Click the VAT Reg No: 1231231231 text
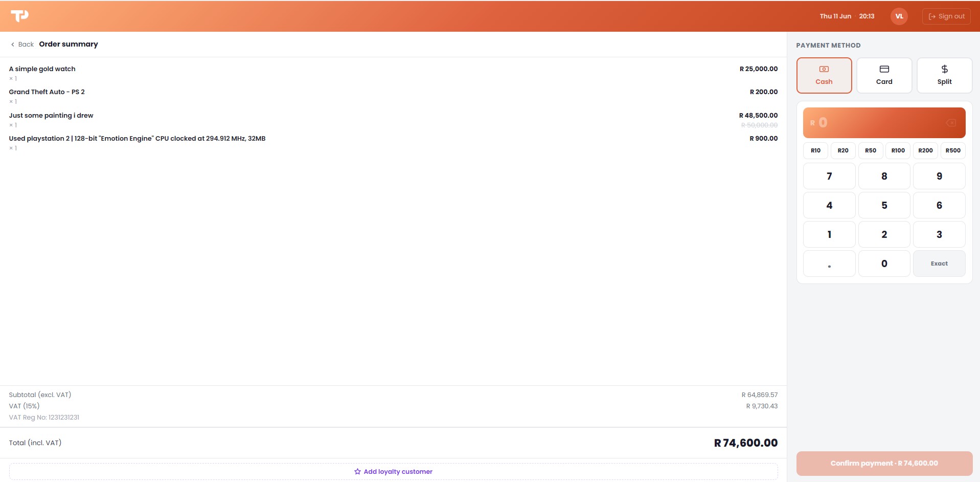The width and height of the screenshot is (980, 482). [44, 418]
